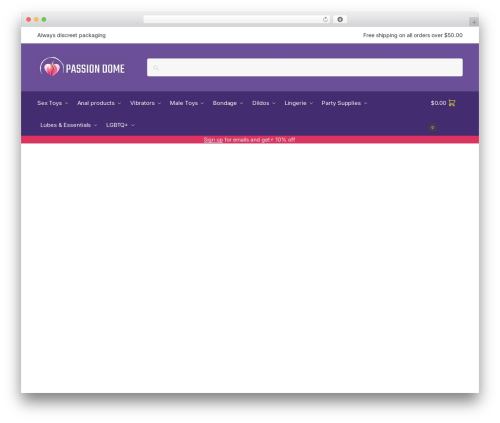500x423 pixels.
Task: Expand chevron next to Party Supplies
Action: tap(366, 103)
